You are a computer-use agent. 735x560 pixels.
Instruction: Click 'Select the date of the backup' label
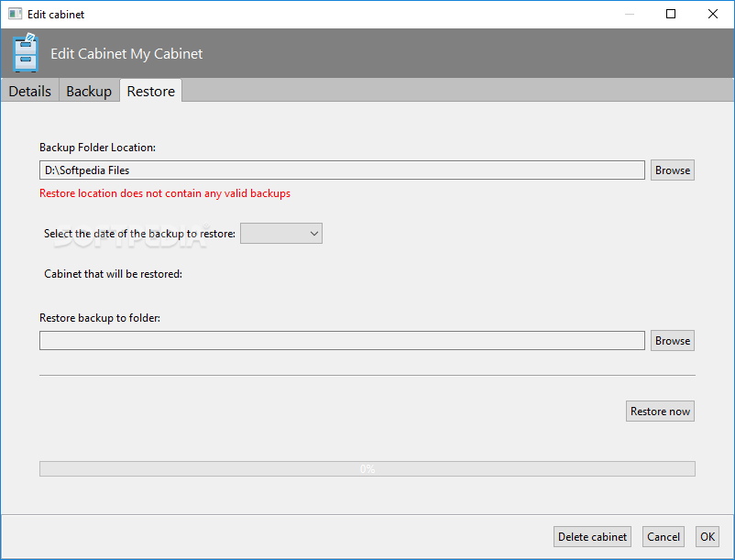[139, 234]
